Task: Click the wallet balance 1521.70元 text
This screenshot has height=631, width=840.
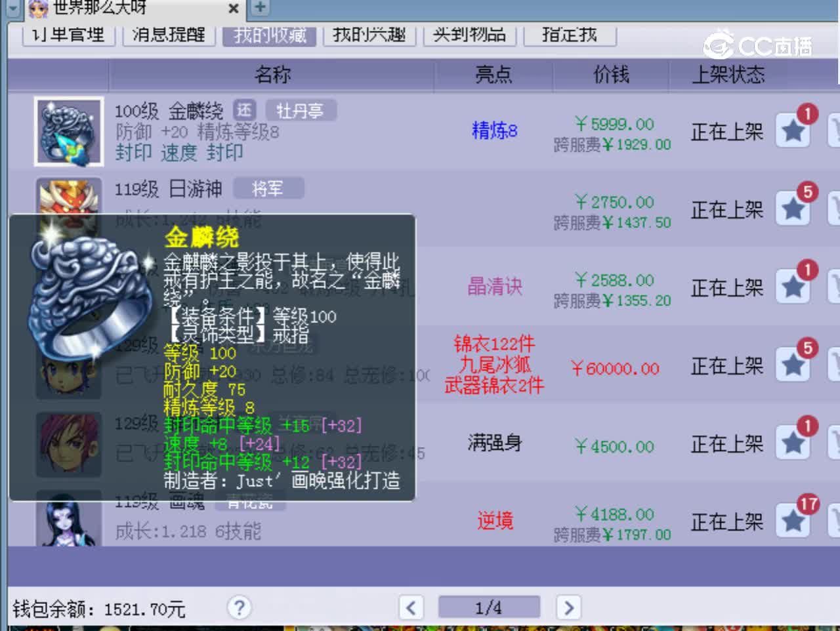Action: click(144, 609)
